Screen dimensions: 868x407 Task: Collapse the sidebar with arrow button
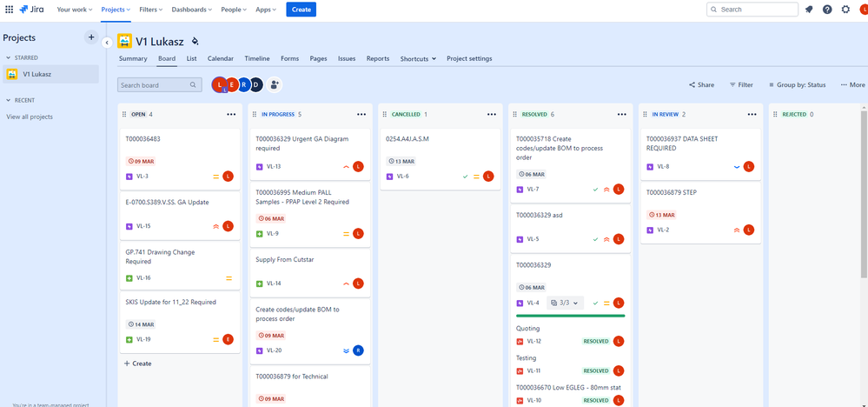(108, 42)
